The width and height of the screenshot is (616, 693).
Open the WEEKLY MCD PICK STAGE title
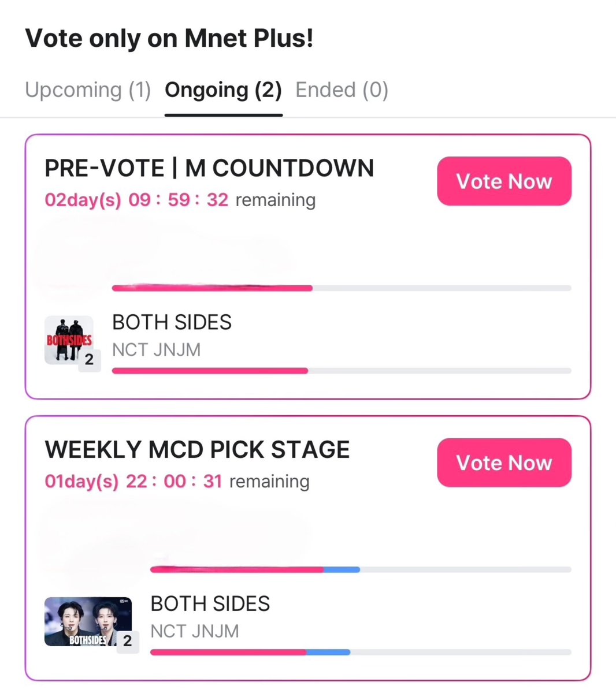(x=197, y=449)
